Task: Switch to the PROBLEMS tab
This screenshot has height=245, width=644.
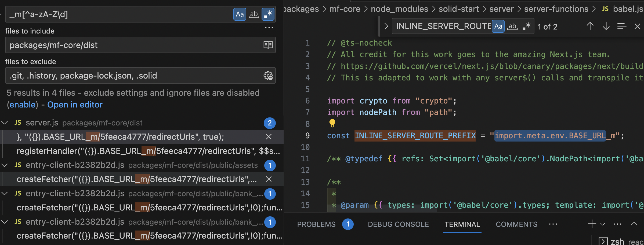Action: [x=316, y=224]
